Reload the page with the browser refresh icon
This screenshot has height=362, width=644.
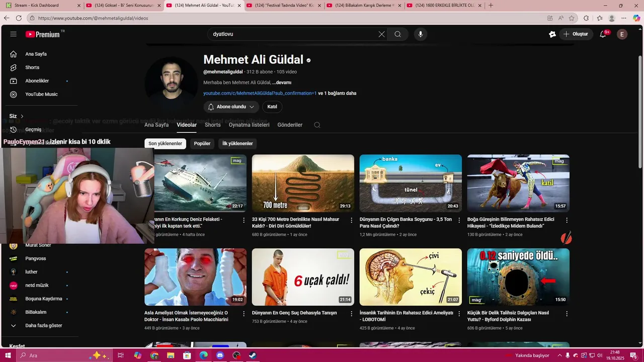point(19,18)
